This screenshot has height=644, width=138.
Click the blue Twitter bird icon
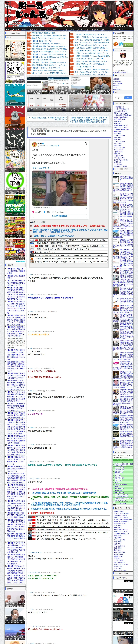tap(121, 44)
